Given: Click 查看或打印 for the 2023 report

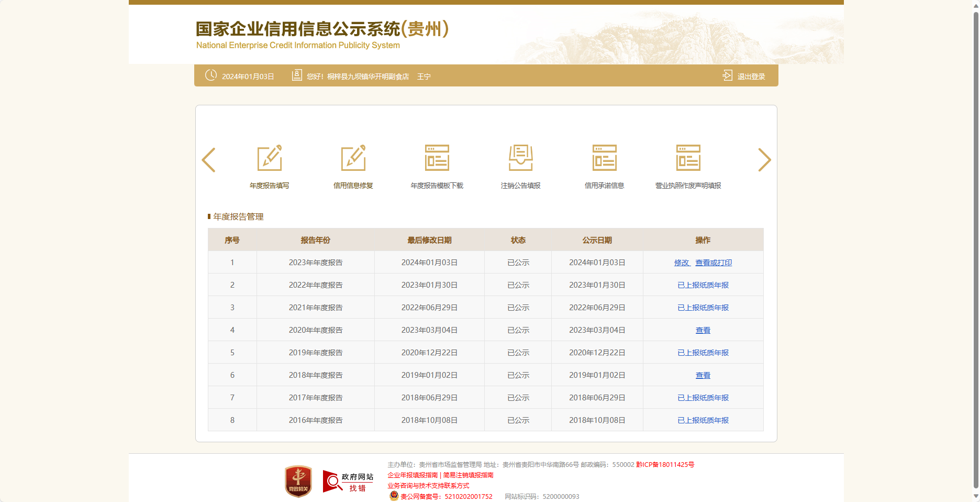Looking at the screenshot, I should [714, 263].
